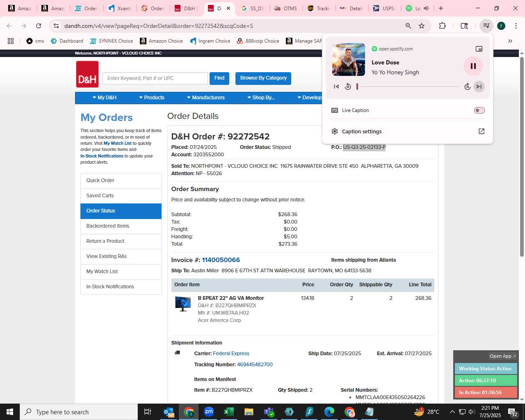Image resolution: width=525 pixels, height=420 pixels.
Task: Forward 10 seconds in media popup
Action: [467, 87]
